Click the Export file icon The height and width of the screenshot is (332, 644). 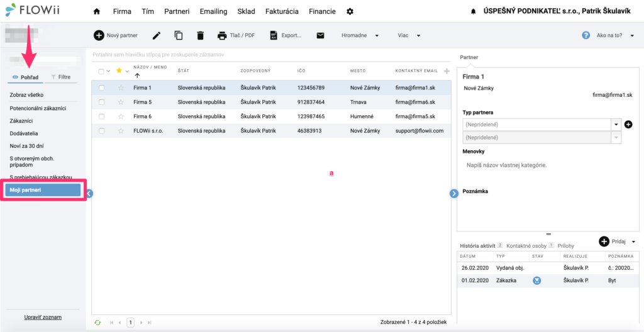274,36
